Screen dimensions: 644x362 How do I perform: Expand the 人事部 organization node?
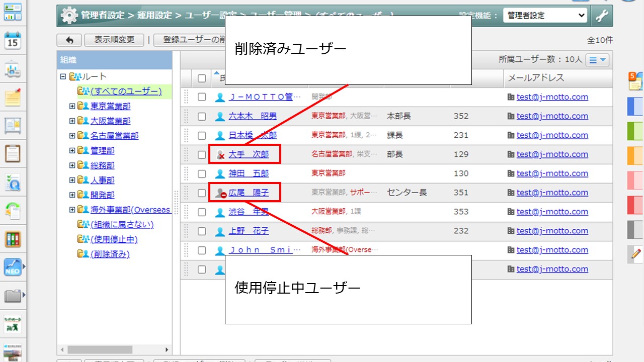point(72,180)
